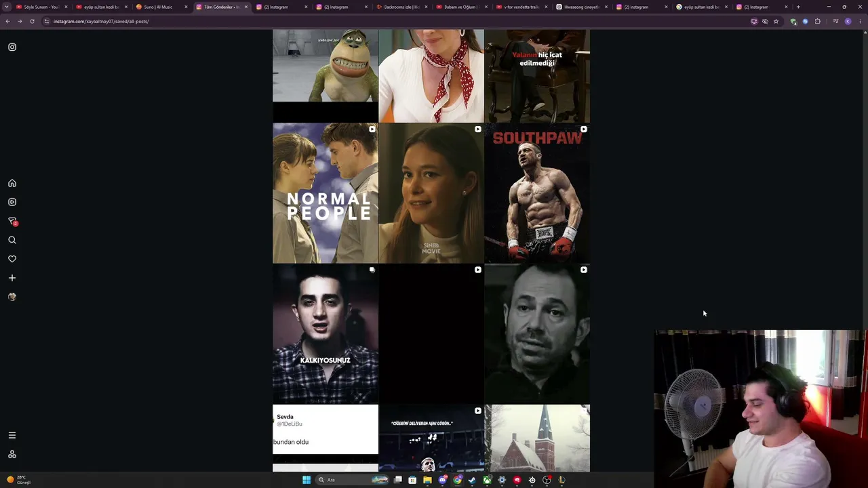Open the League of Legends taskbar icon
The height and width of the screenshot is (488, 868).
(x=561, y=480)
